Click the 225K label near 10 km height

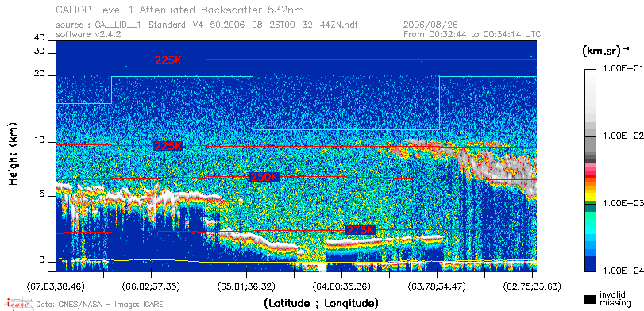click(x=168, y=146)
